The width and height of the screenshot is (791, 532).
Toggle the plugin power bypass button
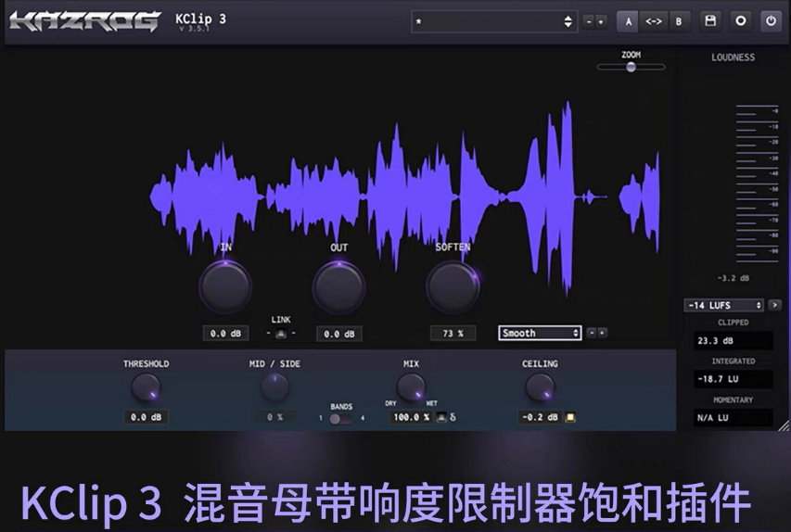(771, 21)
